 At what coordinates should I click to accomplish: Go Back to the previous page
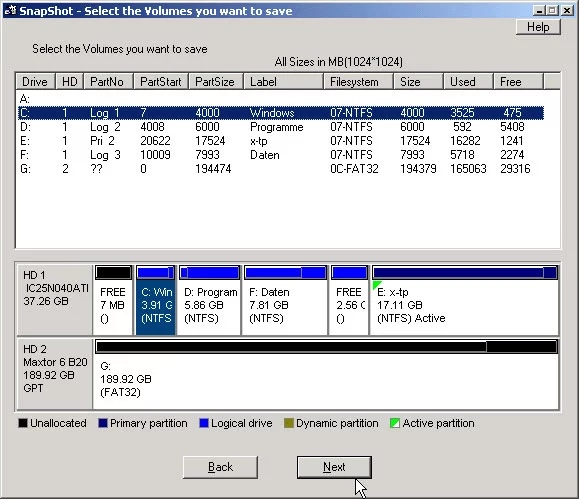tap(220, 467)
